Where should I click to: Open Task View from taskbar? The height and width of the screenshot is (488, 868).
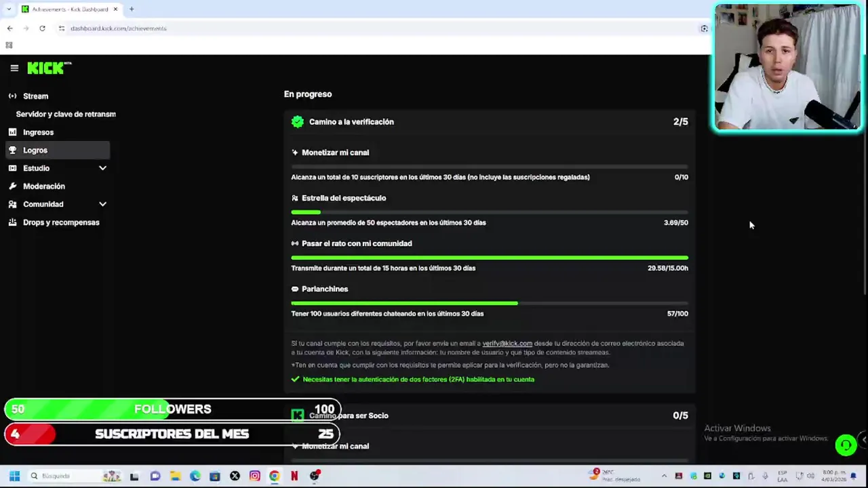pyautogui.click(x=134, y=476)
